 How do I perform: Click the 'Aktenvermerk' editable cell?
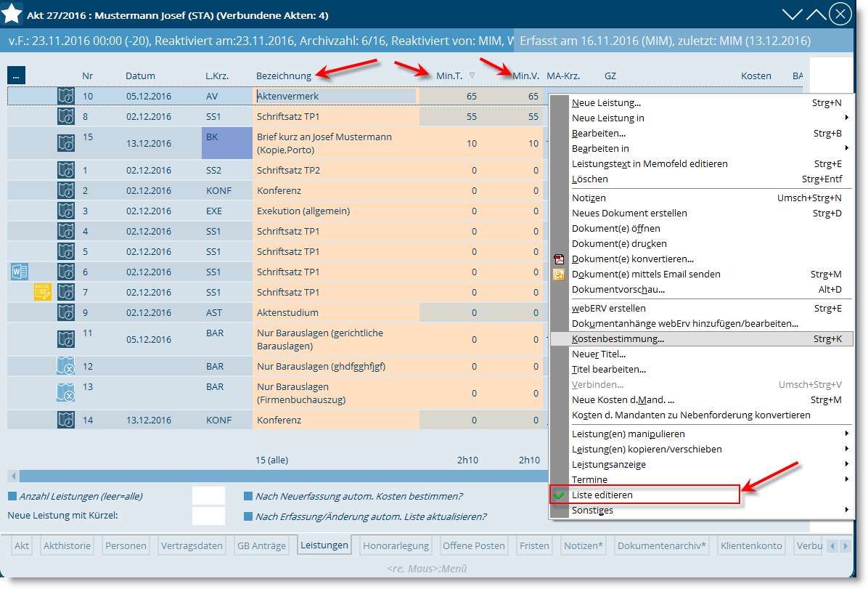click(x=335, y=96)
